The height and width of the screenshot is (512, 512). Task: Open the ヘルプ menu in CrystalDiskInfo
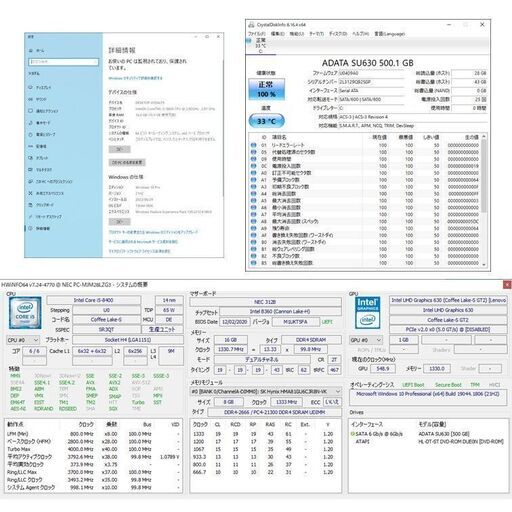tap(360, 34)
